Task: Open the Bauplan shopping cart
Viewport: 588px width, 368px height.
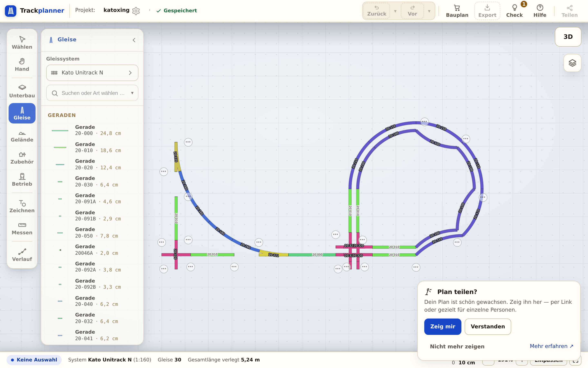Action: click(457, 11)
